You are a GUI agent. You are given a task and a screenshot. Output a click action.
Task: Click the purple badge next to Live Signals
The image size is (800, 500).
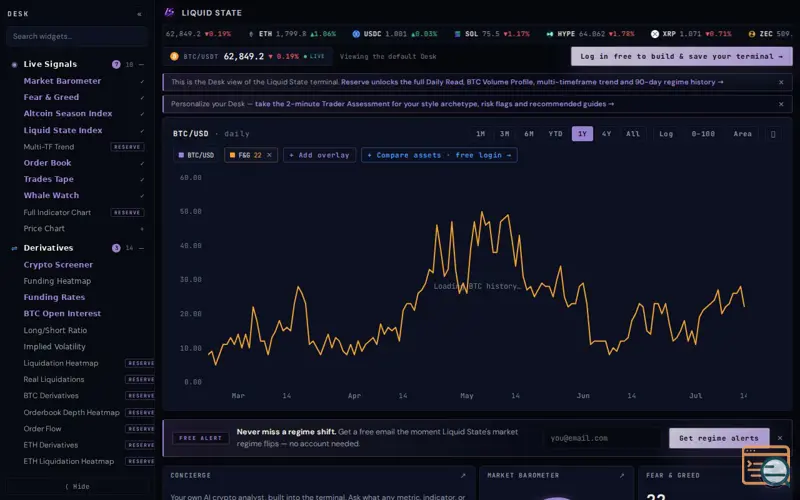point(116,64)
